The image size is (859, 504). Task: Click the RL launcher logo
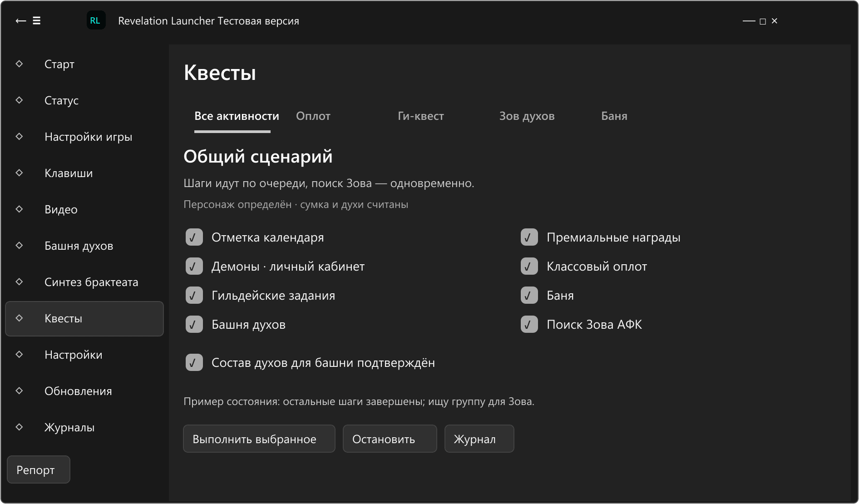(96, 20)
